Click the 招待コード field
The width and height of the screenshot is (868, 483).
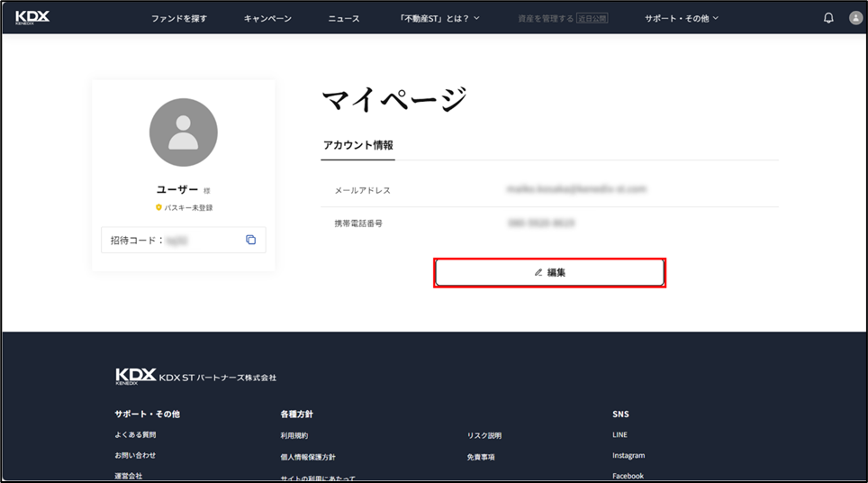(183, 240)
